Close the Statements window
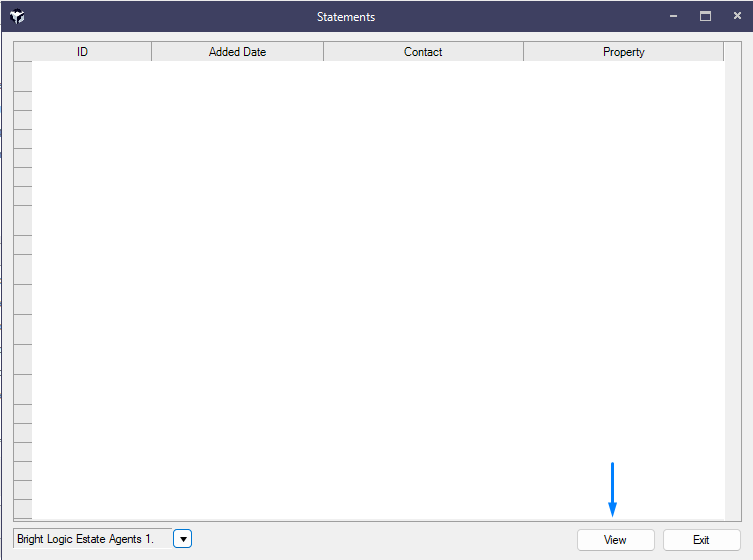The image size is (753, 560). coord(737,16)
